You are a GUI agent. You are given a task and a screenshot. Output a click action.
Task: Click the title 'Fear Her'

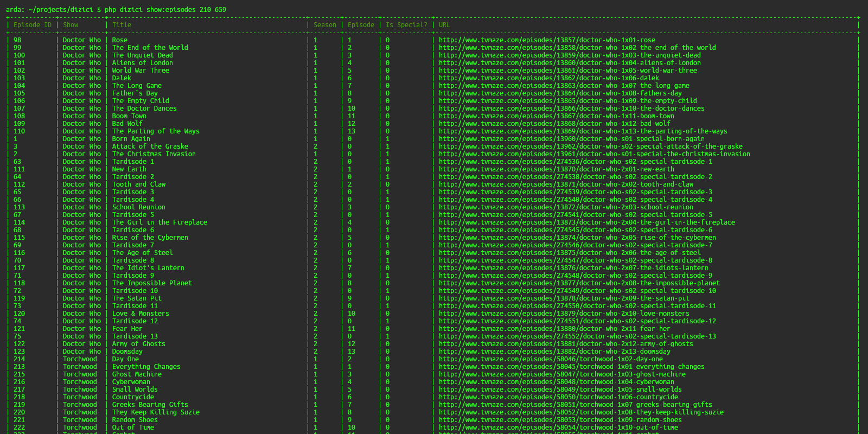pyautogui.click(x=127, y=329)
